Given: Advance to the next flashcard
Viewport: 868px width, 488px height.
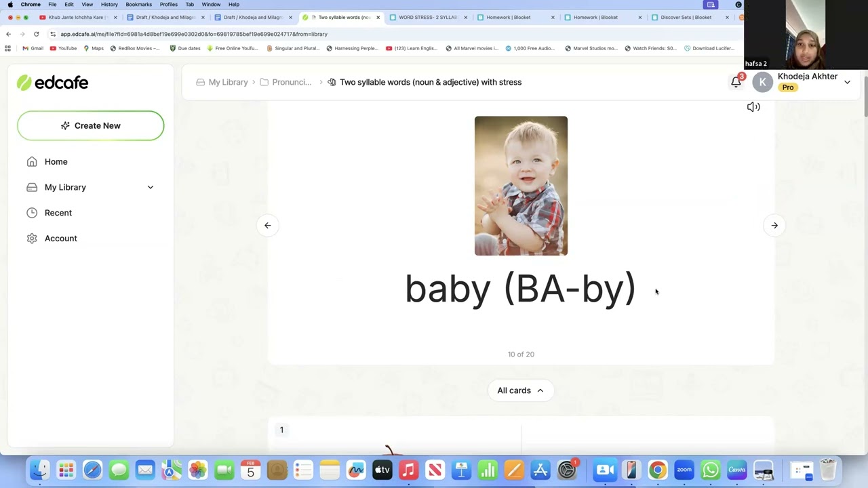Looking at the screenshot, I should pos(774,226).
